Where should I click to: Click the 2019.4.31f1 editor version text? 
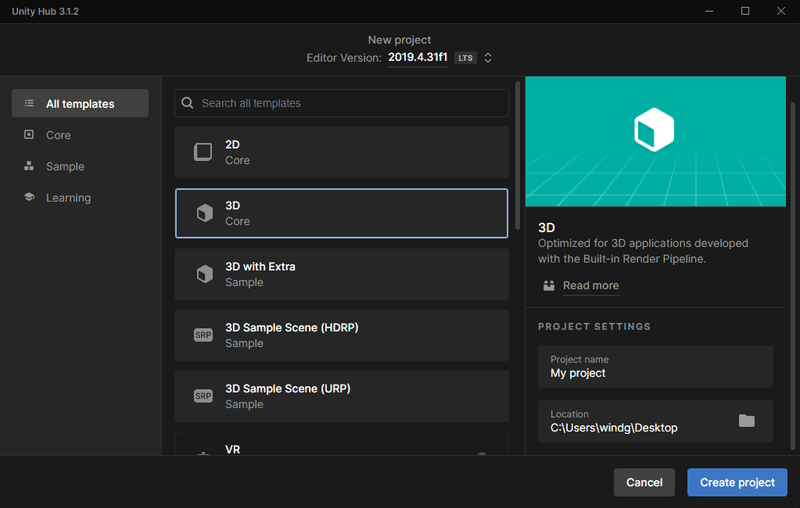417,57
